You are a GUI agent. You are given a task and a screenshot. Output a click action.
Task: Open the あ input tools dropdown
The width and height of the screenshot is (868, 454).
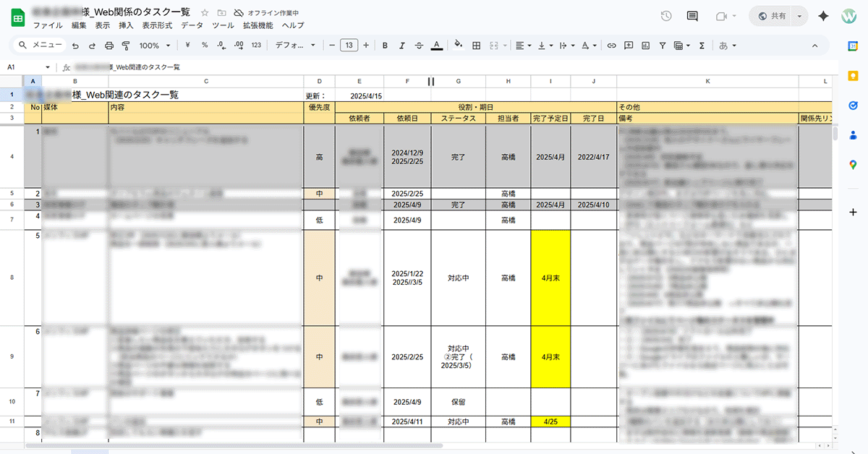(727, 45)
